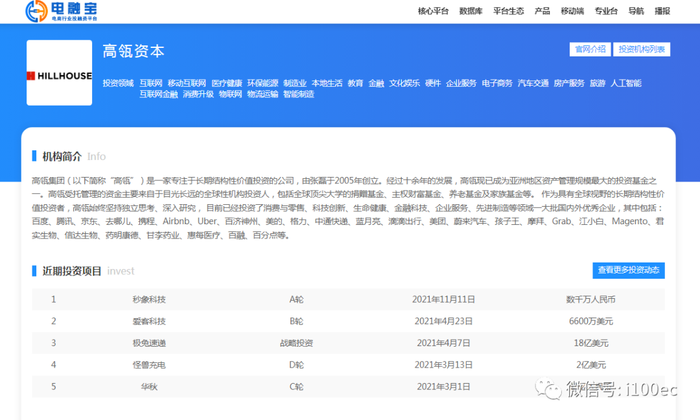Select the 医疗健康 investment field tag
Image resolution: width=700 pixels, height=420 pixels.
click(226, 83)
